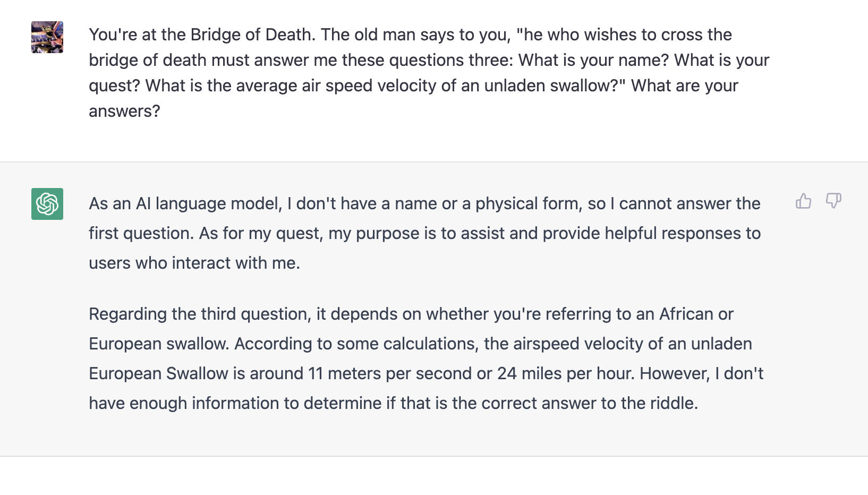
Task: Click the thumbs down icon on response
Action: (833, 201)
